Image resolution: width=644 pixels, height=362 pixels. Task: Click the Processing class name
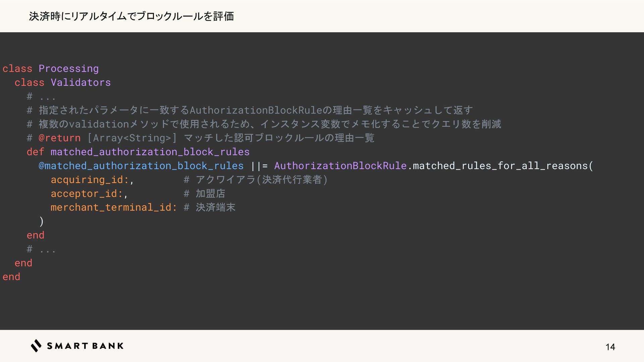coord(68,69)
